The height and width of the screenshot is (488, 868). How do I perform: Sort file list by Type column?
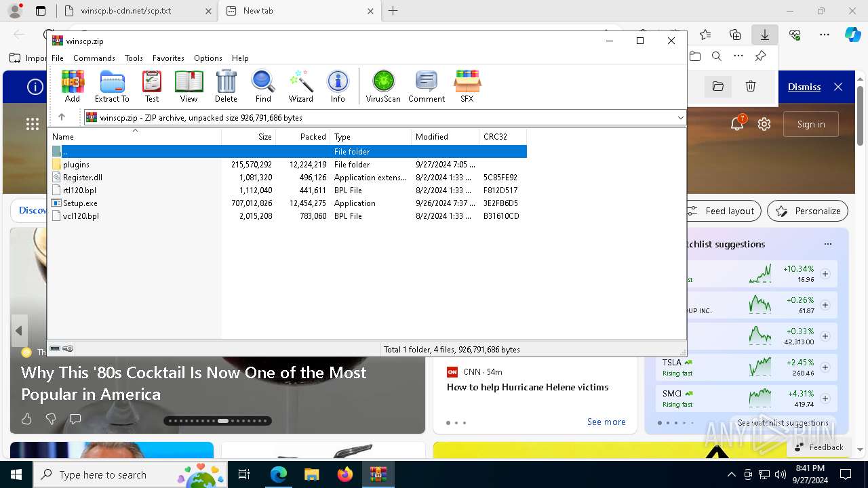pyautogui.click(x=371, y=137)
